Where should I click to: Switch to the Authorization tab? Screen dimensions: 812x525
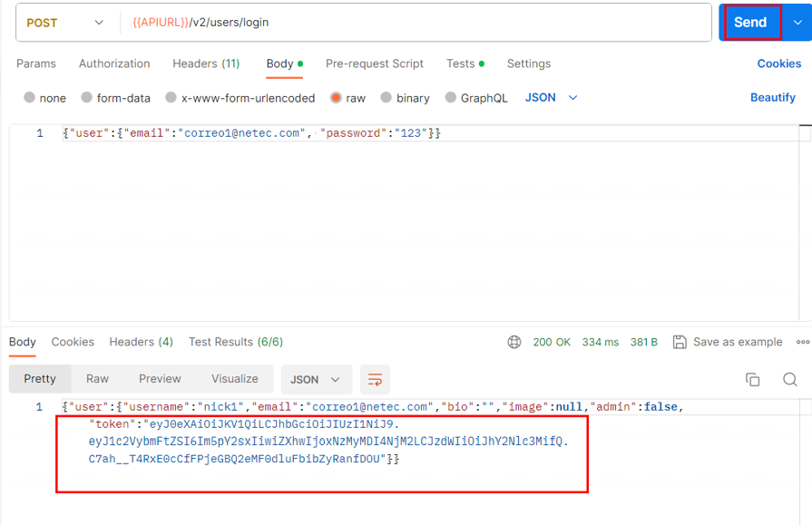114,63
